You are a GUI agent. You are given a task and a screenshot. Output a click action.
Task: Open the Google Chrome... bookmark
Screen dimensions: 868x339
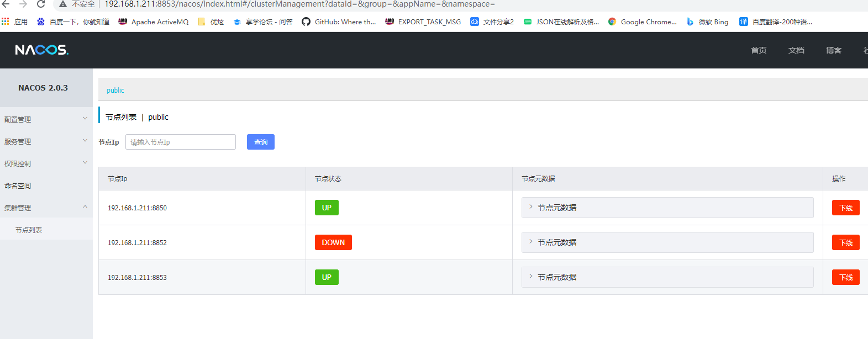(642, 22)
